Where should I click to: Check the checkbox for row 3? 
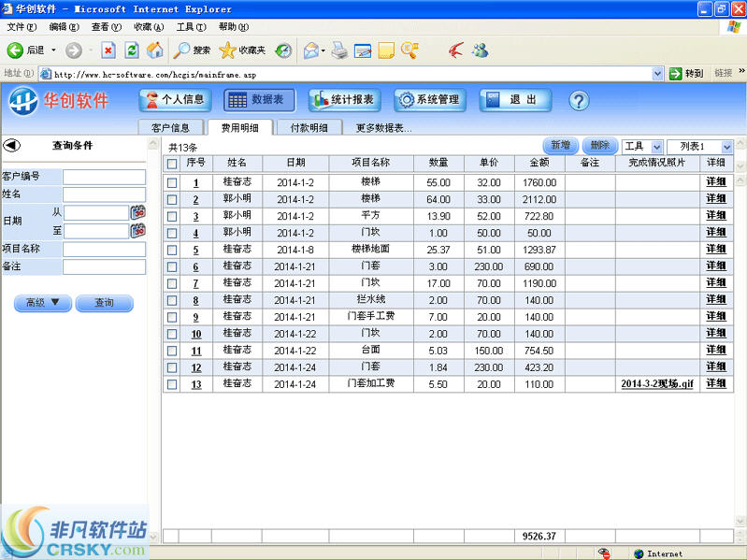click(x=172, y=217)
